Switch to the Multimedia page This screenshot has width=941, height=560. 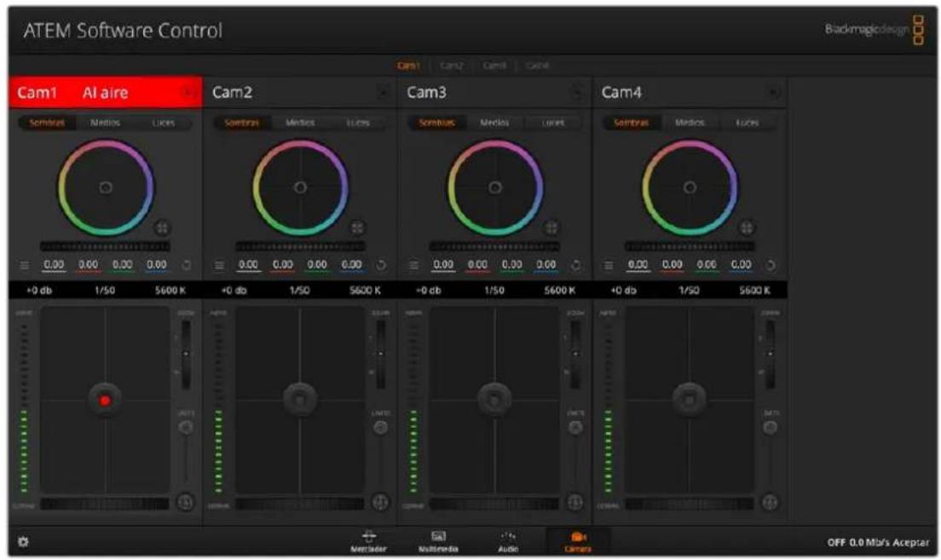tap(438, 541)
